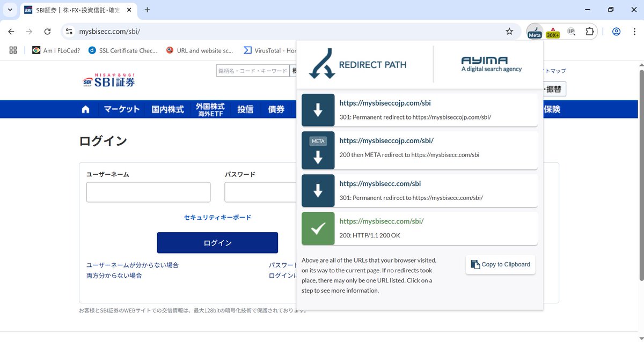Open the Apps grid icon in the bookmarks bar
The width and height of the screenshot is (644, 342).
click(x=13, y=50)
